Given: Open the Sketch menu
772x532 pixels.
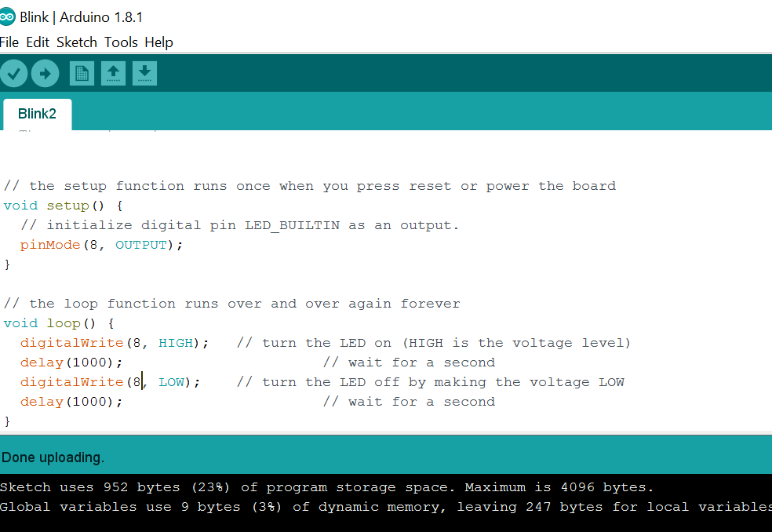Looking at the screenshot, I should (x=77, y=42).
